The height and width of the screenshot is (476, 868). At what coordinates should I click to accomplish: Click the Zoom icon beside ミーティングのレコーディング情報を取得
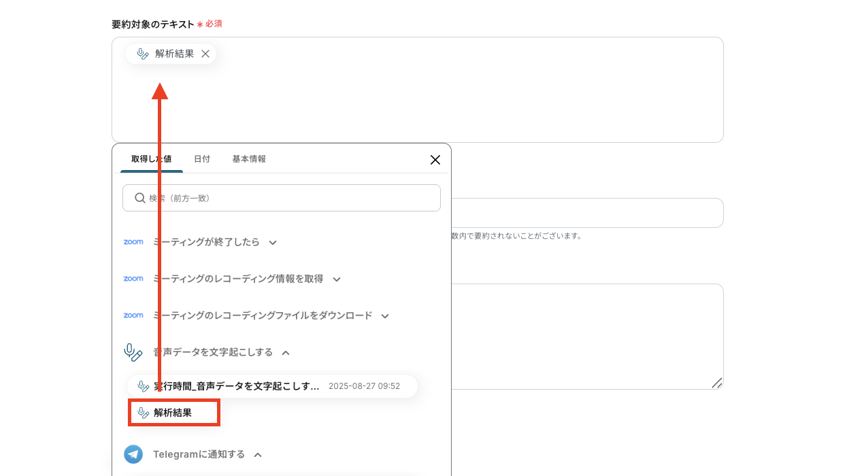[x=133, y=278]
